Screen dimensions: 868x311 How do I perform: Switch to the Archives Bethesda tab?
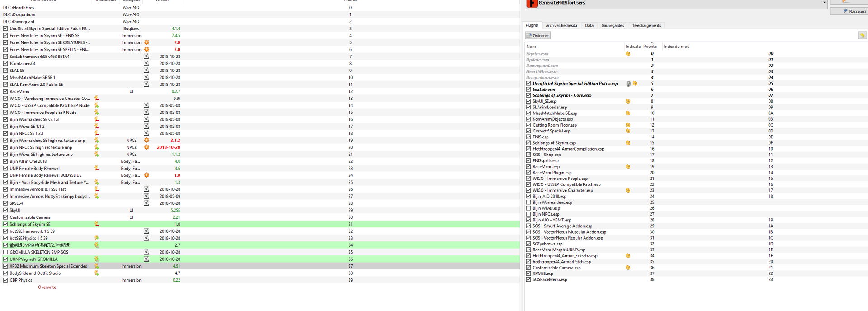click(x=561, y=25)
